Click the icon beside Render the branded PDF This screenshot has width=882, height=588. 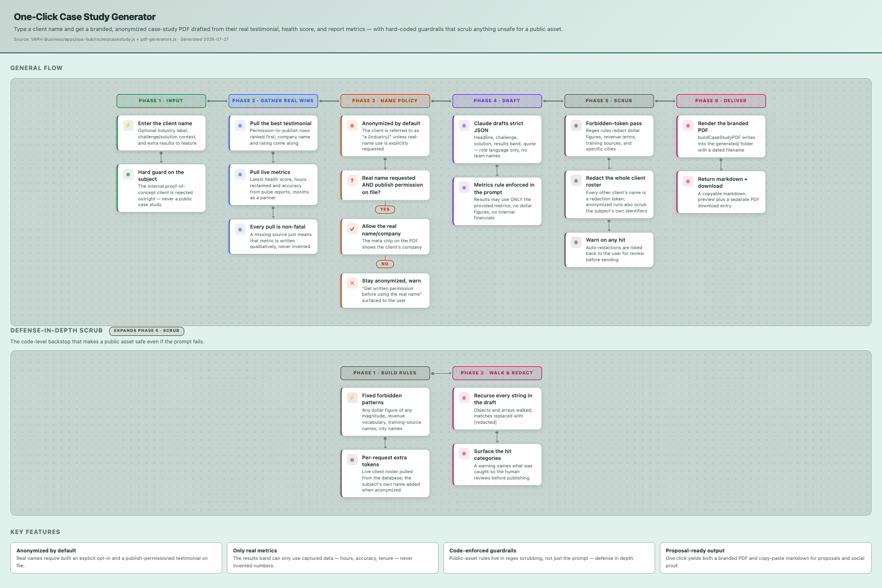(688, 125)
